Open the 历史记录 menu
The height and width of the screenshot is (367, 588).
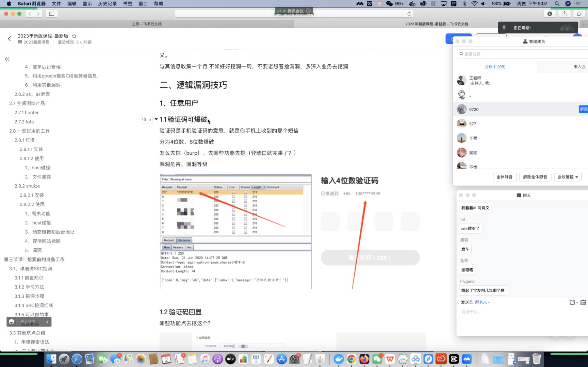(107, 3)
